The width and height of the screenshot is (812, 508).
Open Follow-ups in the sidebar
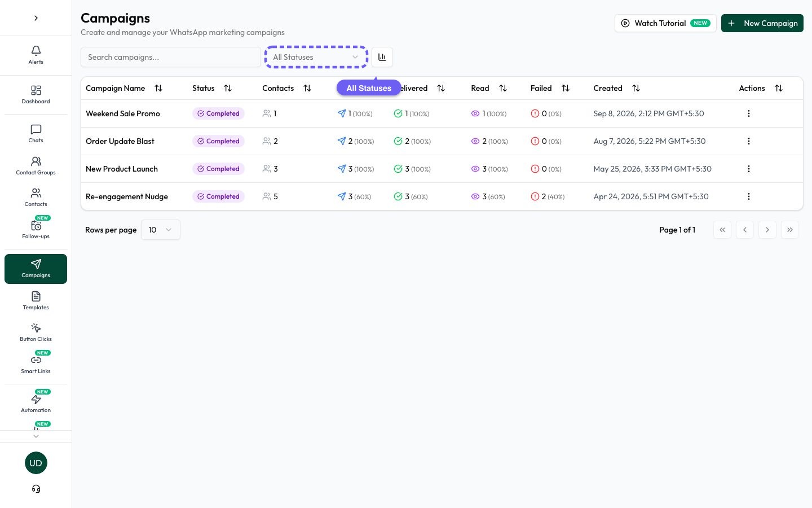36,229
